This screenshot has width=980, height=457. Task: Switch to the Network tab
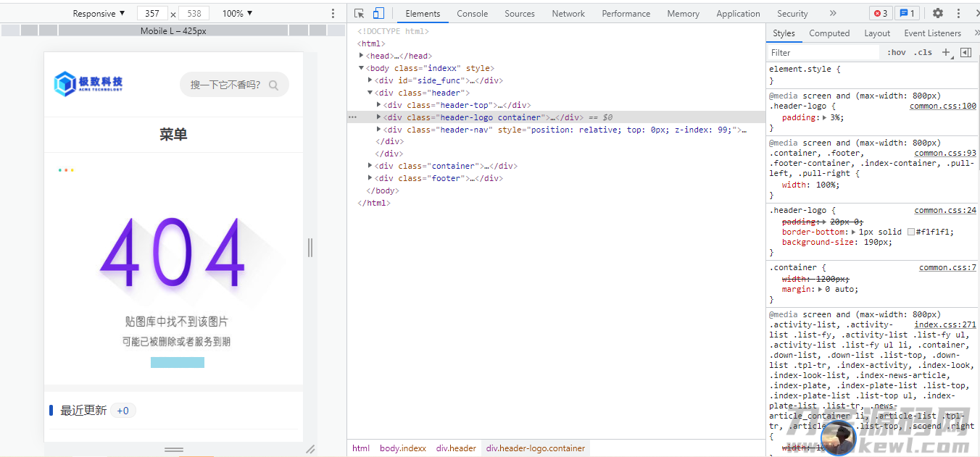568,13
